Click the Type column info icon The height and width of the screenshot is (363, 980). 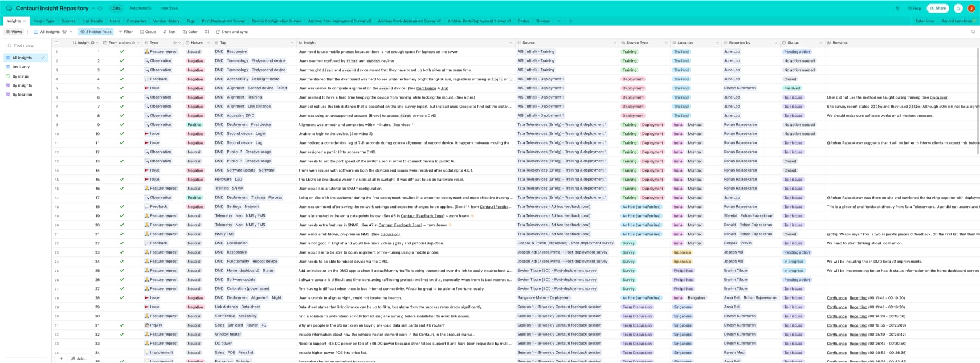175,43
